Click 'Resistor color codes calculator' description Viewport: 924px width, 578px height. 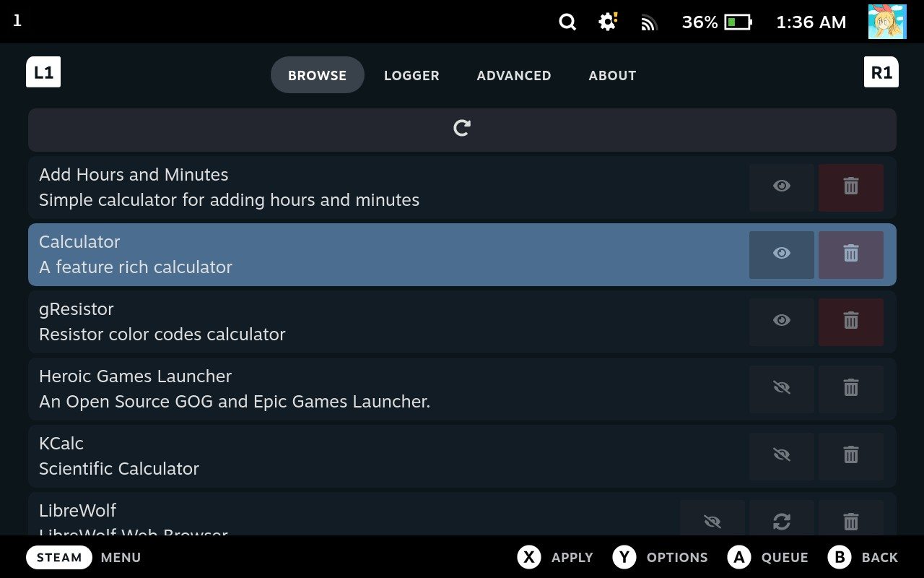[x=162, y=335]
